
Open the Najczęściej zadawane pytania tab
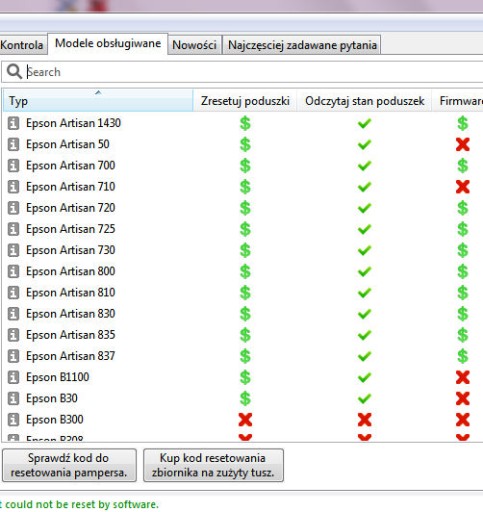(302, 45)
